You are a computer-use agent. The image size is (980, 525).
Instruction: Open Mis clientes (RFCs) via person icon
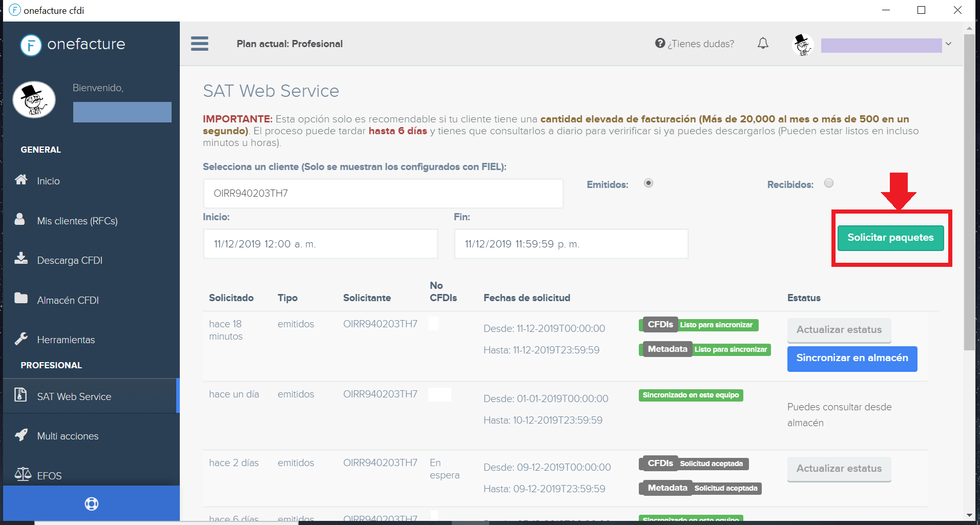(20, 219)
